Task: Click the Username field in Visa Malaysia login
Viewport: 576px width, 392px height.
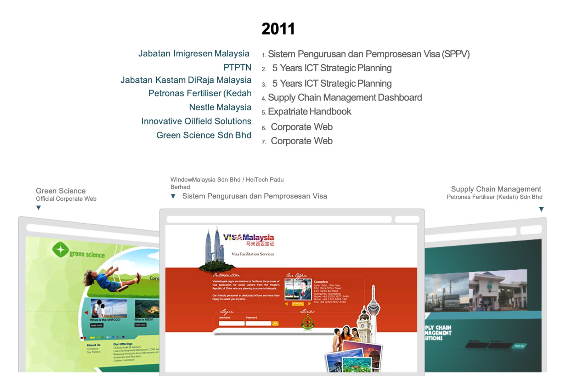Action: click(x=232, y=324)
